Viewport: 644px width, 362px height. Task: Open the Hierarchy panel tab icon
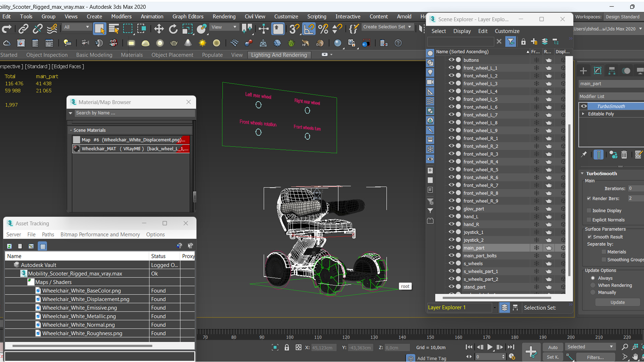612,71
